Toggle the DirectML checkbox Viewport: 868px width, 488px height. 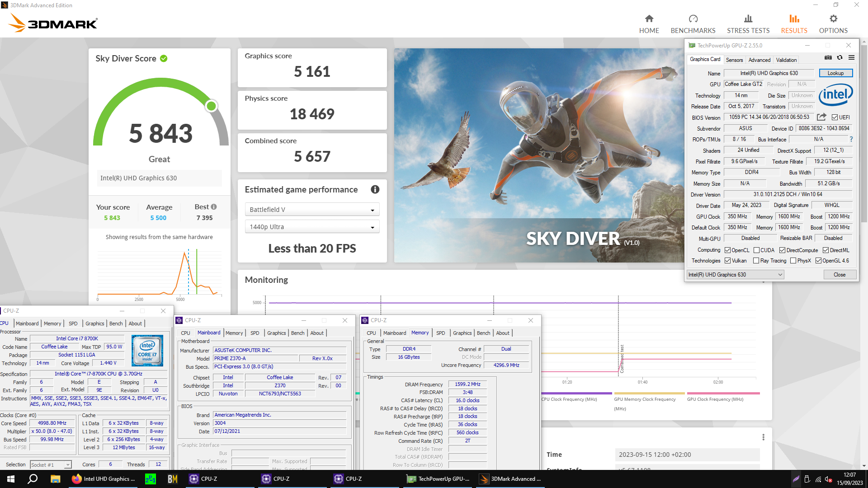[826, 250]
